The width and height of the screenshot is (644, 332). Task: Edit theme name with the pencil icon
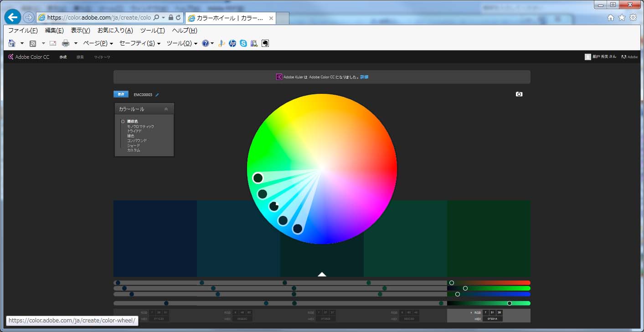(x=157, y=95)
